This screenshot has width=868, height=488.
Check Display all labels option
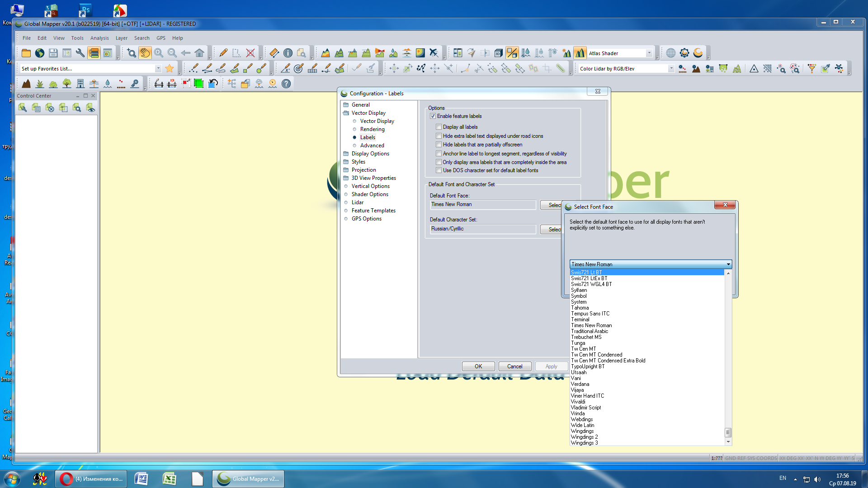coord(439,127)
